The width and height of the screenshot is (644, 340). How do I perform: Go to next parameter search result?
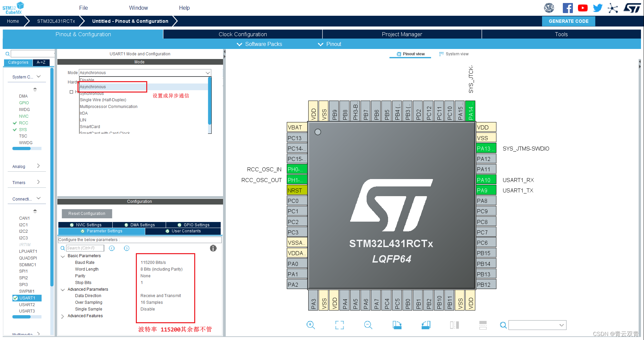(126, 248)
